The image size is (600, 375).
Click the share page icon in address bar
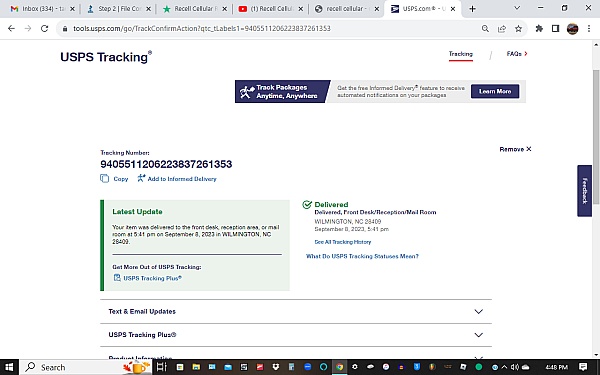(x=502, y=29)
